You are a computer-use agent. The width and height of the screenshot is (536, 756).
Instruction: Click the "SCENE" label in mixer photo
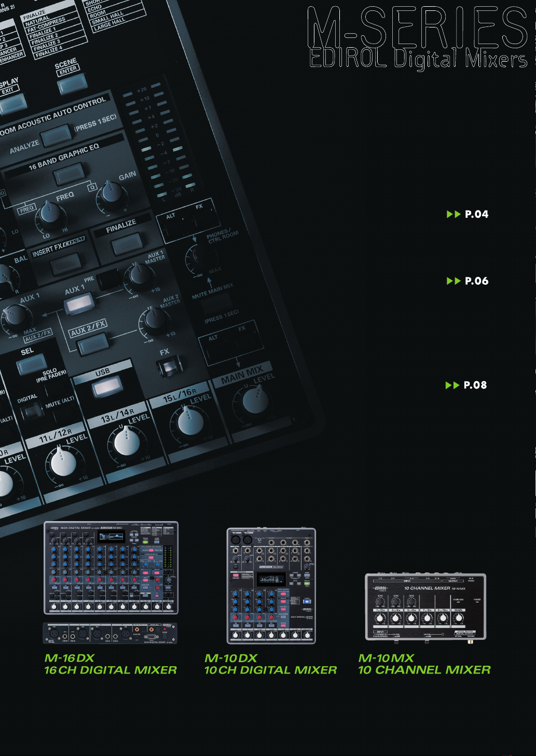66,63
